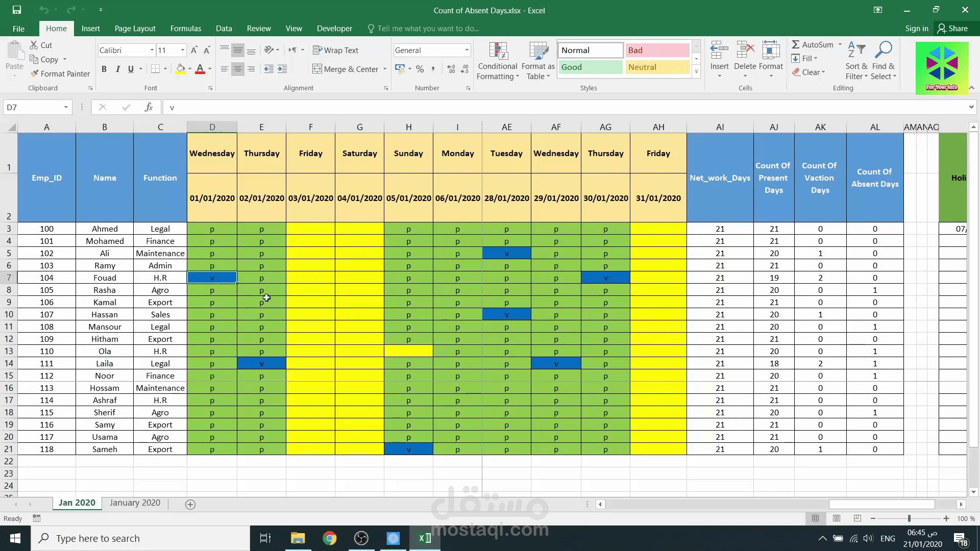The image size is (980, 551).
Task: Toggle Wrap Text for selected cell
Action: (335, 50)
